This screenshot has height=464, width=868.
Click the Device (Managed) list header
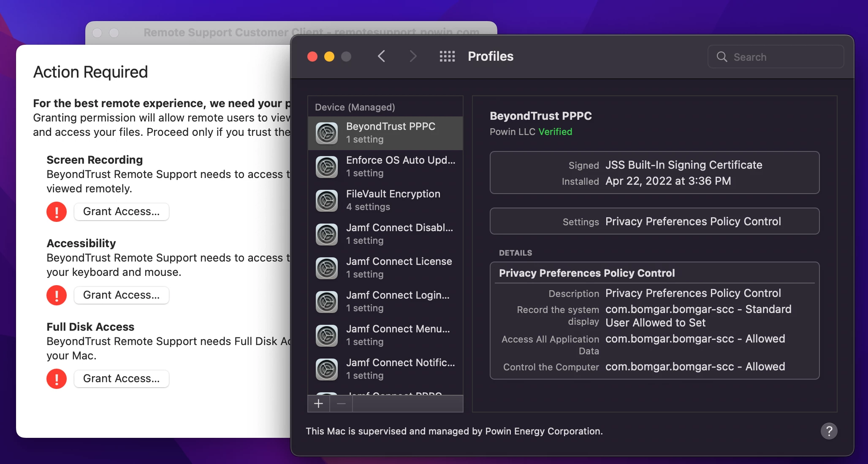(x=355, y=107)
